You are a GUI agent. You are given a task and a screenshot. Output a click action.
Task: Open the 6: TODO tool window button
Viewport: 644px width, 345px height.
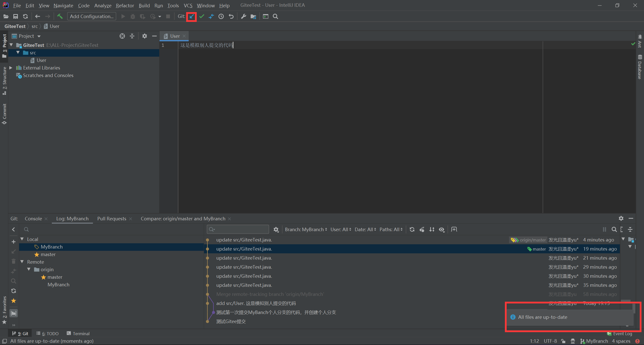pyautogui.click(x=48, y=333)
